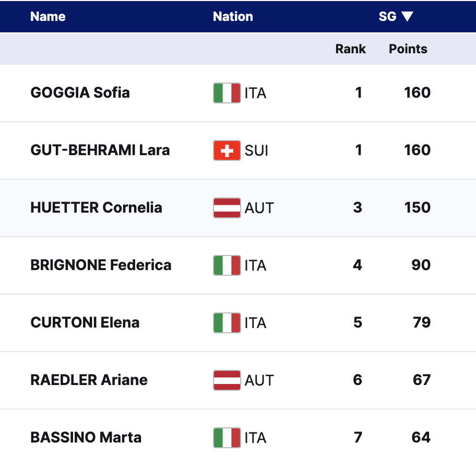
Task: Click Austria flag in HUETTER Cornelia row
Action: point(227,208)
